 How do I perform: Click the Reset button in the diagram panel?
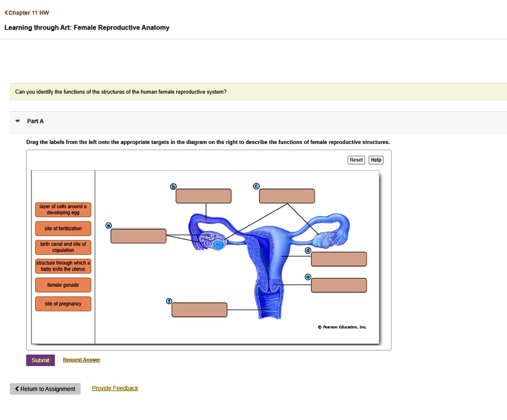click(x=356, y=160)
